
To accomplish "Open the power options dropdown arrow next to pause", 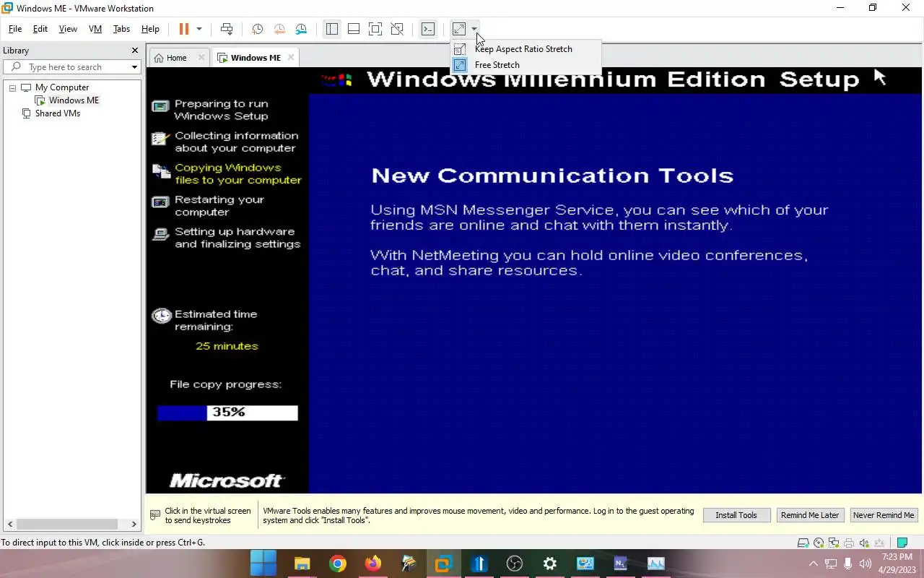I will (x=199, y=29).
